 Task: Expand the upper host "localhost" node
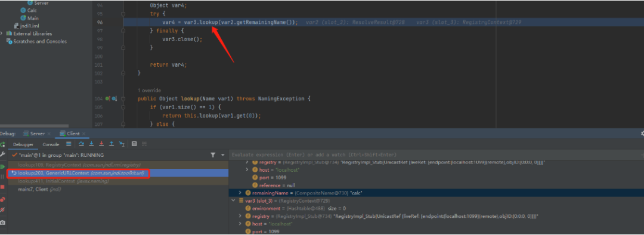(x=247, y=169)
